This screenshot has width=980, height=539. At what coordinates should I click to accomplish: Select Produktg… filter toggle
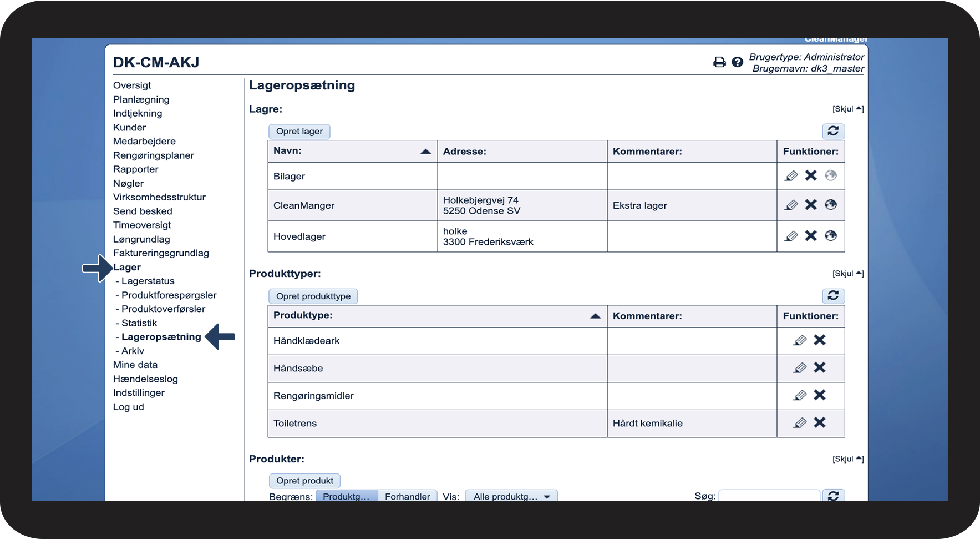tap(347, 496)
